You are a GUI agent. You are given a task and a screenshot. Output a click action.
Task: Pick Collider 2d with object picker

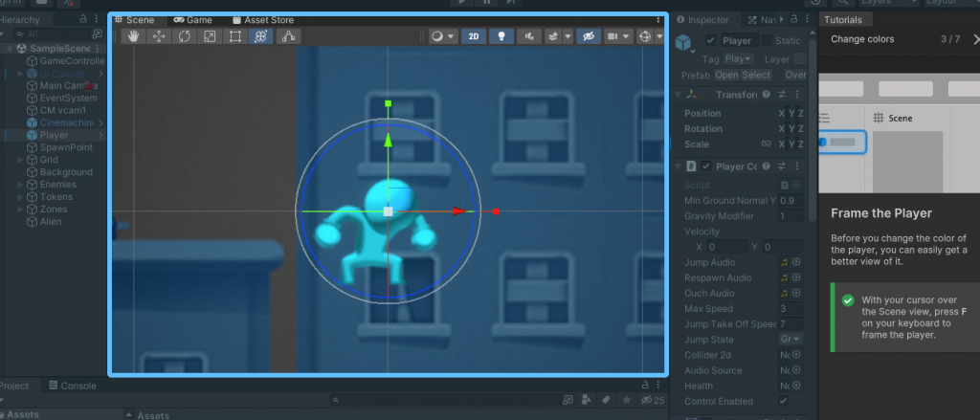coord(796,355)
